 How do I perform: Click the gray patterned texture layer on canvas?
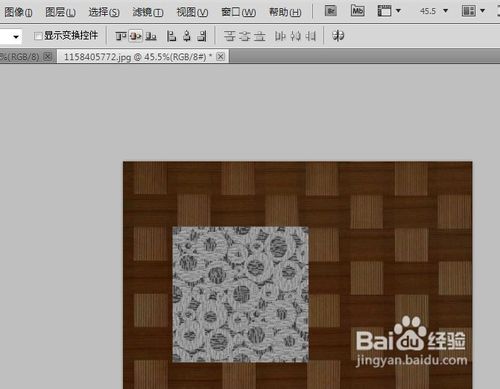pyautogui.click(x=240, y=294)
